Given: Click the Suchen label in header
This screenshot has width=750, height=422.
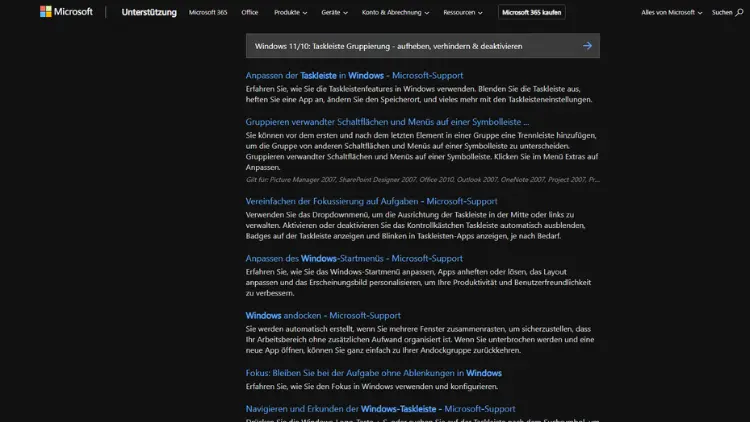Looking at the screenshot, I should click(722, 12).
